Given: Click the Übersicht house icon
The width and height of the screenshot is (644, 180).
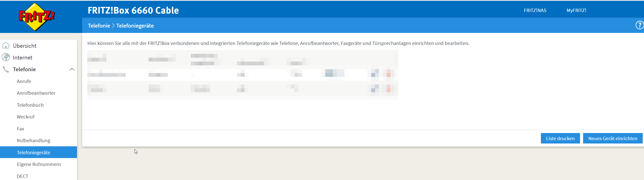Looking at the screenshot, I should (x=6, y=46).
